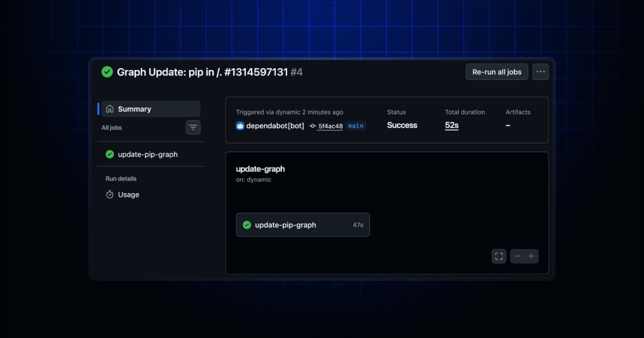Zoom out the workflow graph with minus
The height and width of the screenshot is (338, 644).
click(517, 256)
